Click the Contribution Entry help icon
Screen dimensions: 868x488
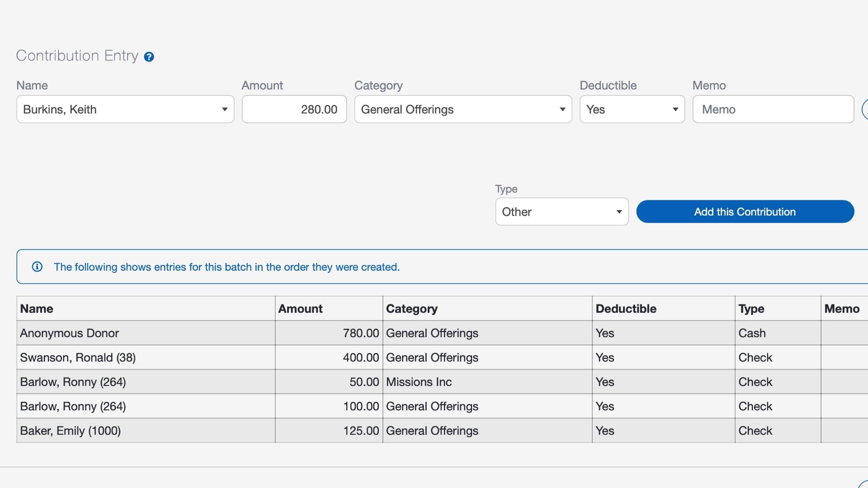(149, 57)
